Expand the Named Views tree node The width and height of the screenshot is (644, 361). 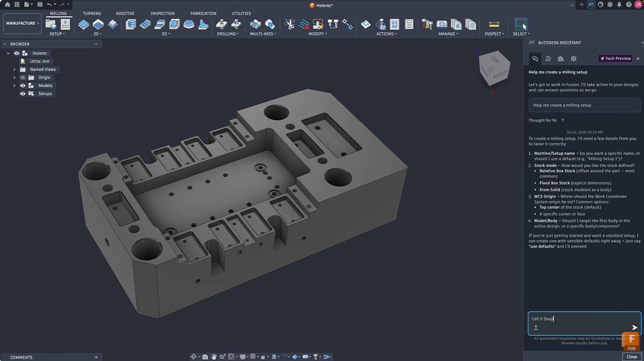coord(14,69)
